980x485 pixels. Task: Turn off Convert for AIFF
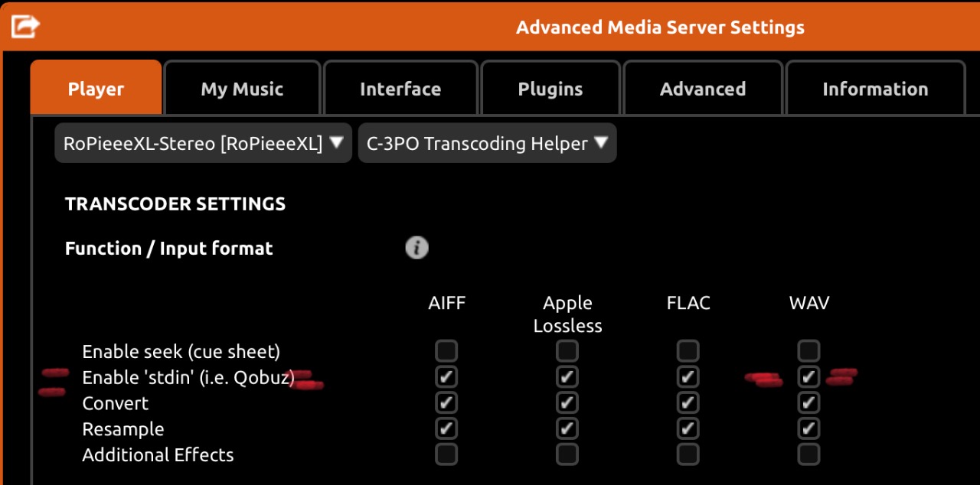point(446,402)
